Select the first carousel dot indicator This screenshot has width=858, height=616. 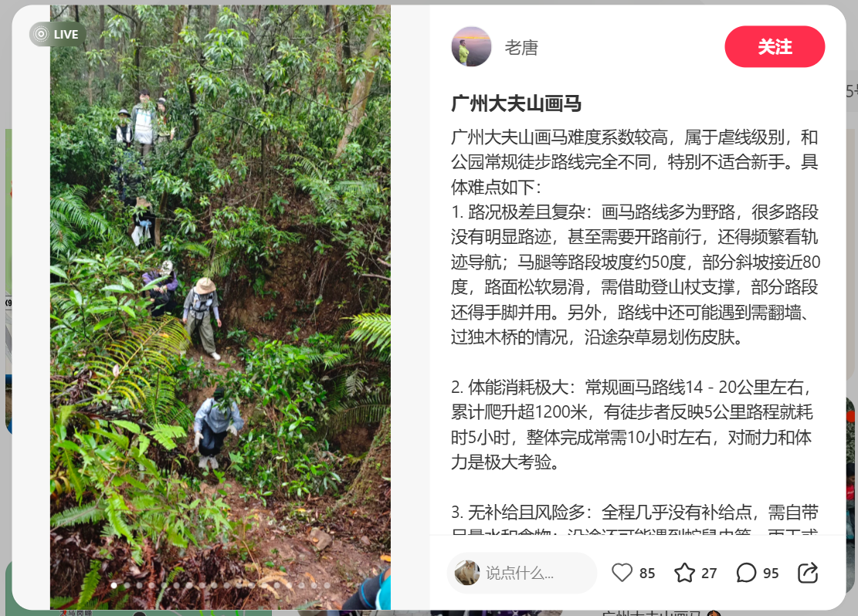click(114, 585)
